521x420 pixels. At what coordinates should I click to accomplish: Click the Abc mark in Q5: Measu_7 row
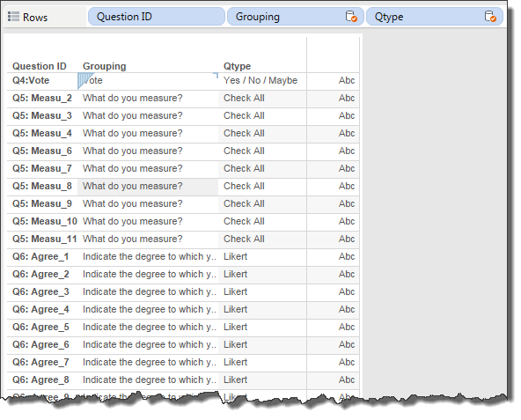(347, 168)
